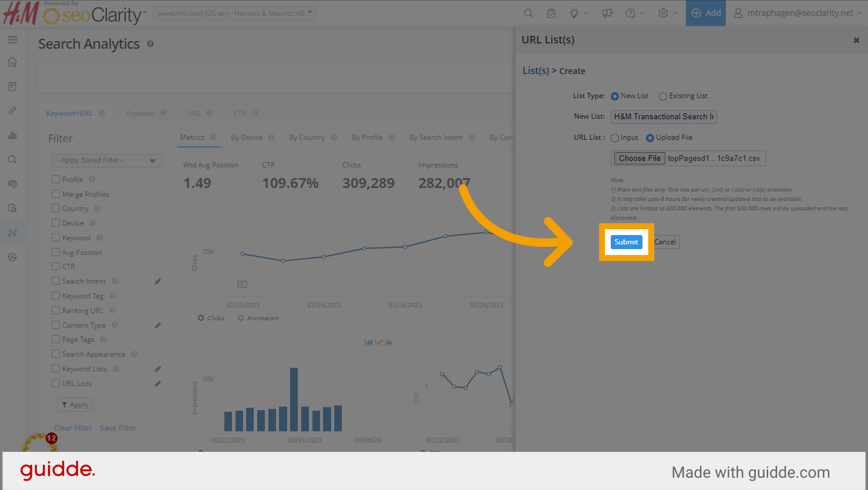Open the magnifier research icon in sidebar
The height and width of the screenshot is (490, 868).
[12, 159]
